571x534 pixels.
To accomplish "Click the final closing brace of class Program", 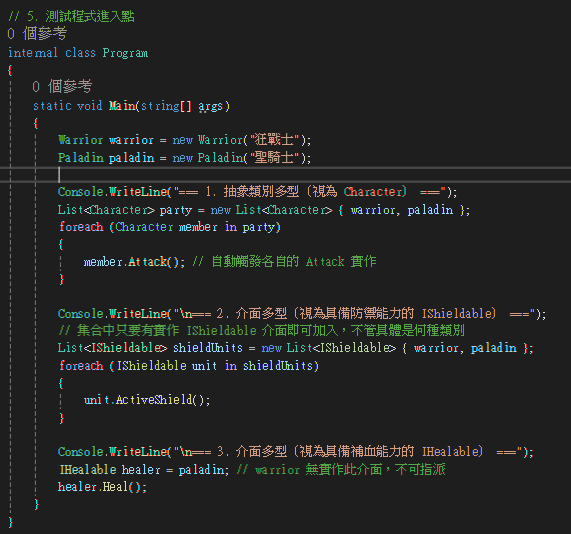I will pos(10,522).
